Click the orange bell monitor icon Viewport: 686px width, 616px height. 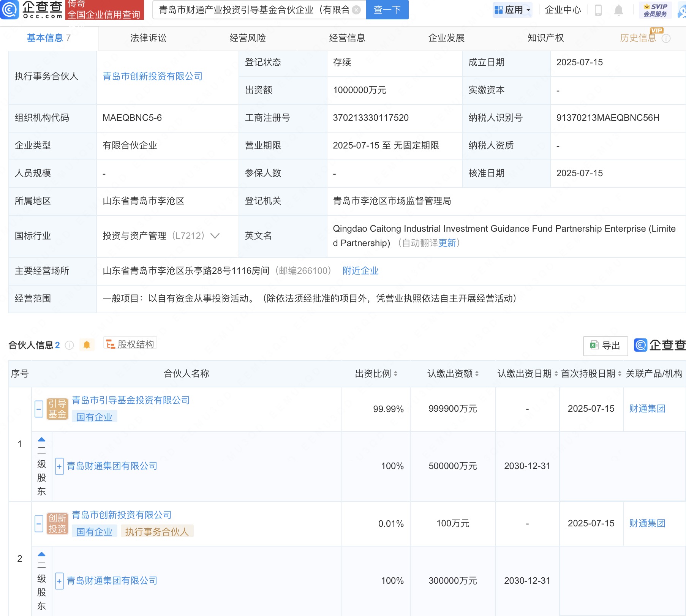[87, 345]
